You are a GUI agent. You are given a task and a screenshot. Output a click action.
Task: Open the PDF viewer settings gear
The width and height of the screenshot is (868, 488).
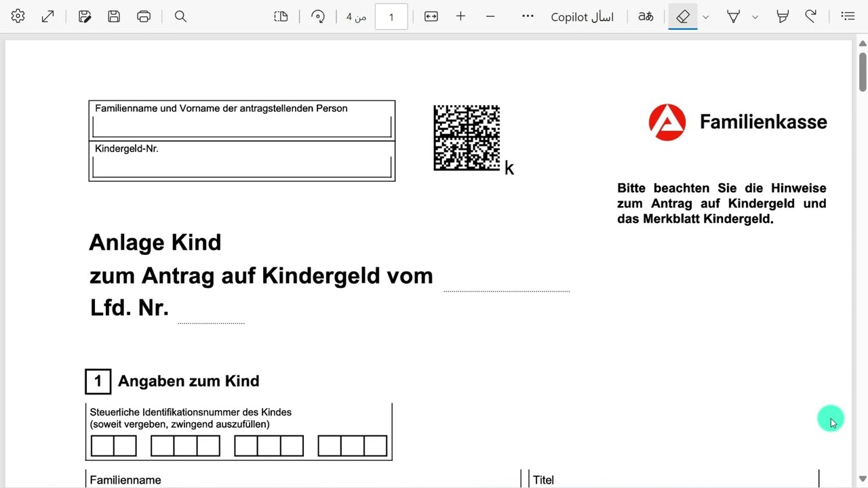coord(18,16)
